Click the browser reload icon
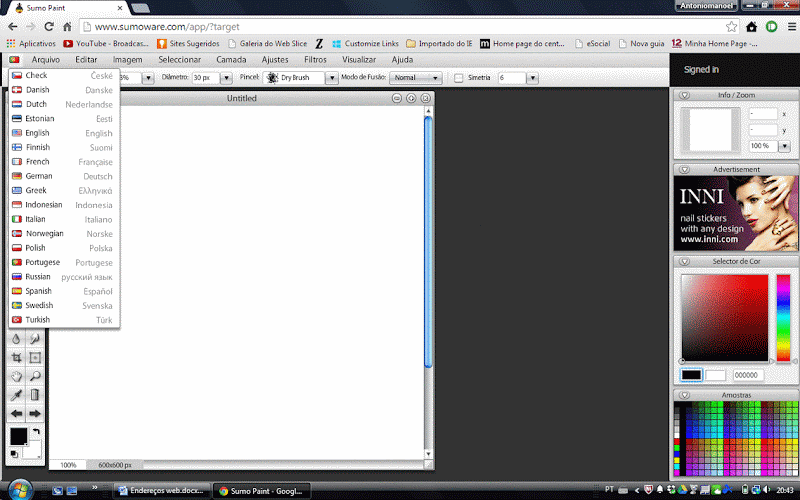Image resolution: width=800 pixels, height=500 pixels. (49, 27)
